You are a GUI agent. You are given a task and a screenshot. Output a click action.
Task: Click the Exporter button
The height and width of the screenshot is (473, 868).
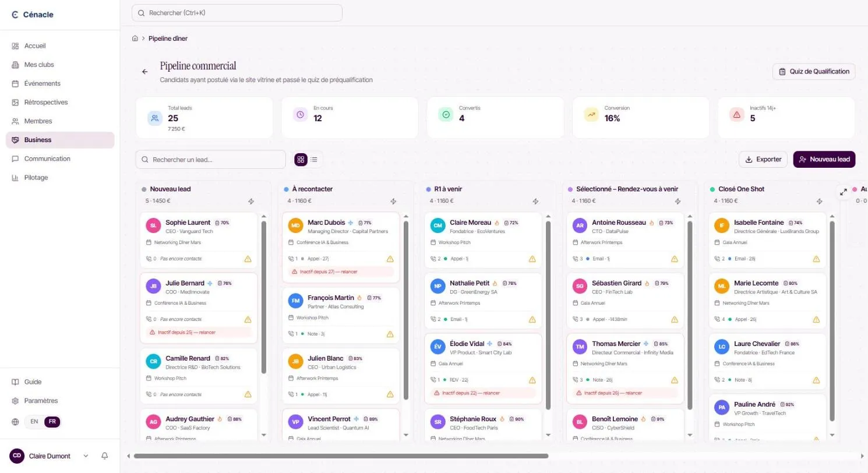pyautogui.click(x=763, y=160)
